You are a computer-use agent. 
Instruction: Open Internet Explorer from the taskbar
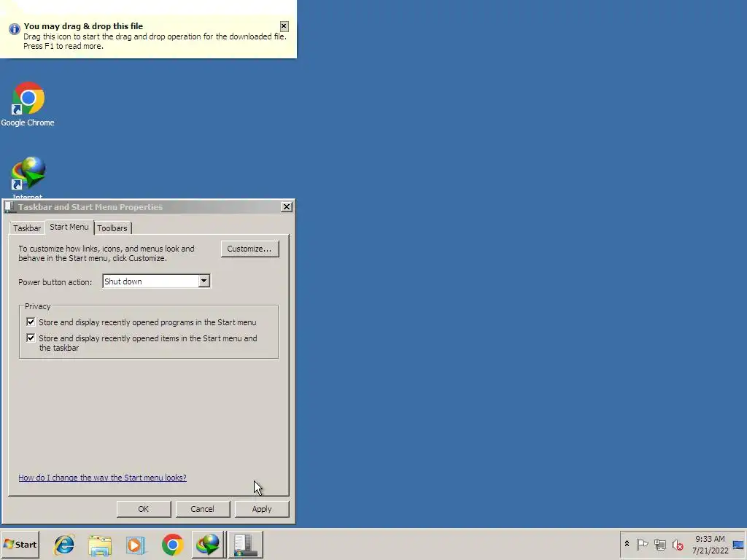click(64, 544)
